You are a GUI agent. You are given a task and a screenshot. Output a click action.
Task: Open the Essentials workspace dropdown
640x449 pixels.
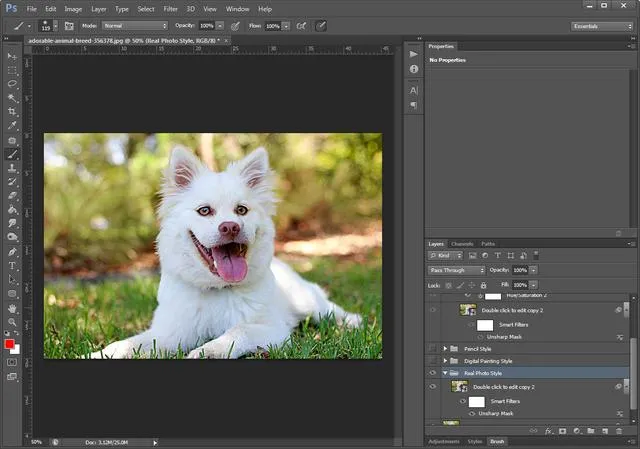coord(602,26)
